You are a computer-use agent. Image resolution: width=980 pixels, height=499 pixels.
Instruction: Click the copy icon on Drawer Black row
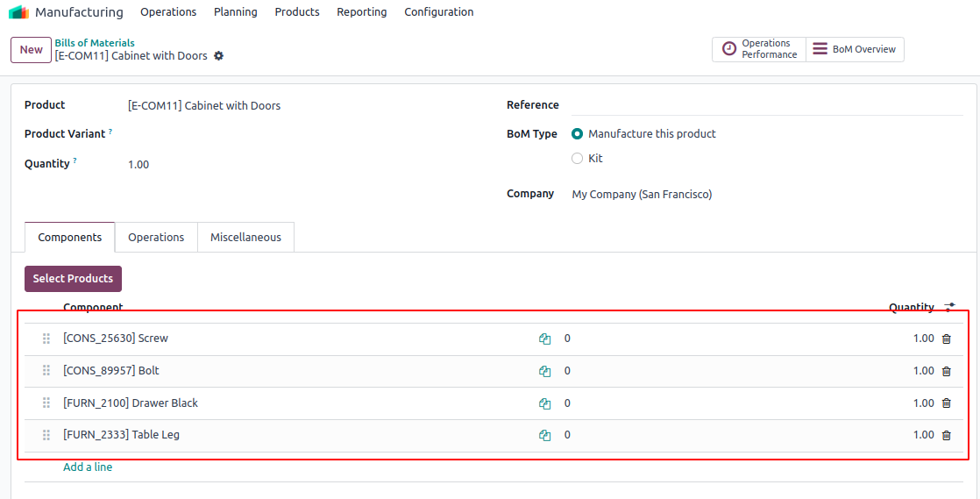[544, 404]
